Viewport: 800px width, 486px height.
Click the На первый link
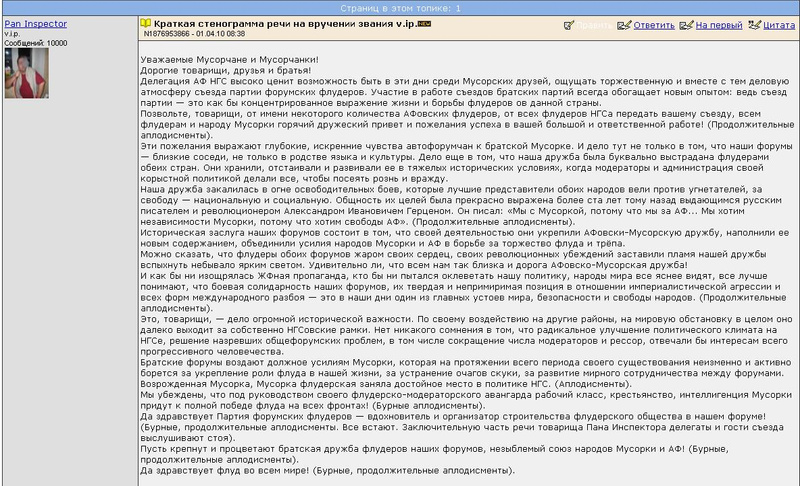coord(718,25)
